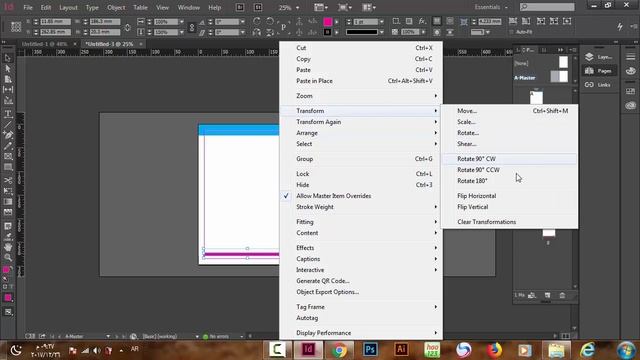Select the Free Transform tool
Viewport: 640px width, 360px height.
pos(8,191)
